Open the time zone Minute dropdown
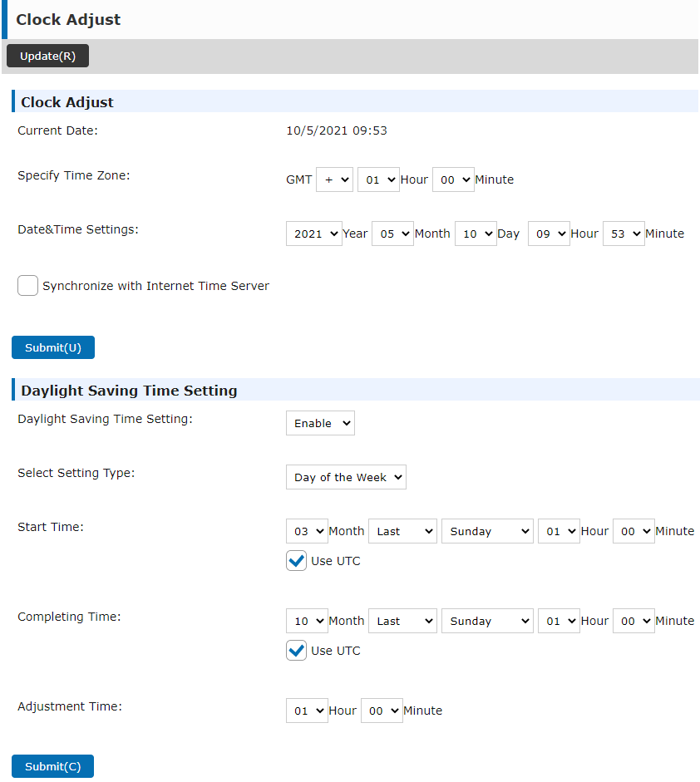Viewport: 700px width, 782px height. tap(453, 179)
